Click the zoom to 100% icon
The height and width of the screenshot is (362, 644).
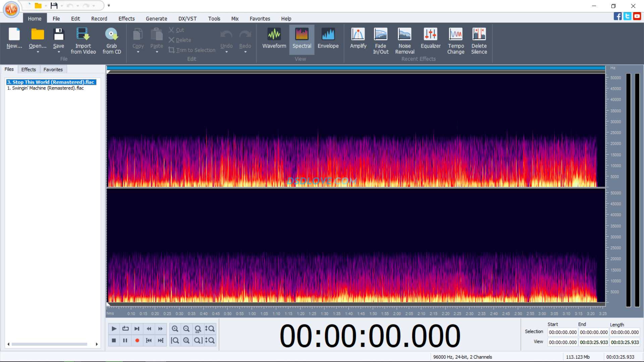[x=198, y=328]
